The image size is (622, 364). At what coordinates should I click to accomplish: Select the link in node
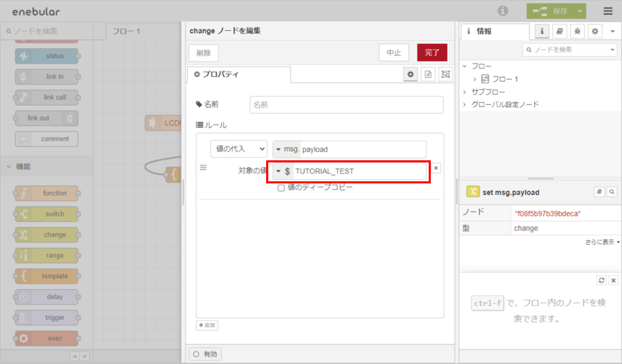click(47, 76)
